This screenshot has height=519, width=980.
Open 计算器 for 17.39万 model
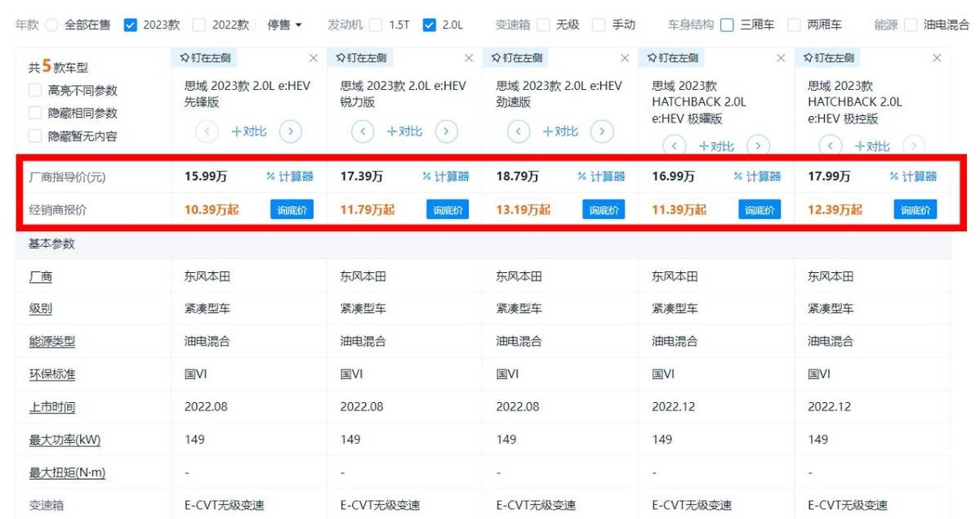446,177
